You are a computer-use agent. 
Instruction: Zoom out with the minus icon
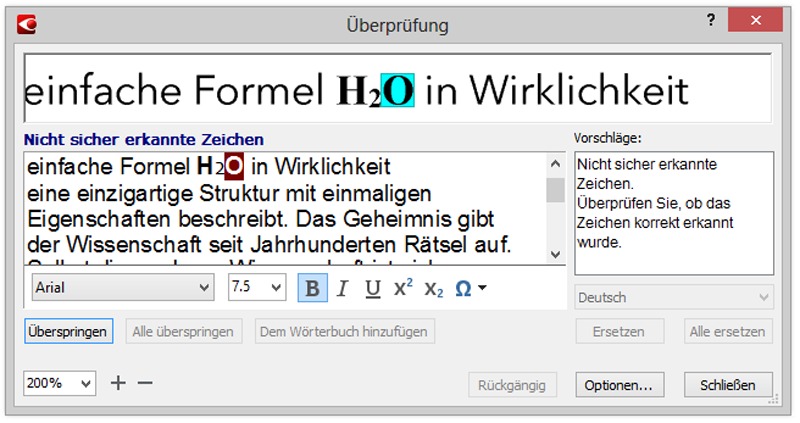pyautogui.click(x=145, y=383)
